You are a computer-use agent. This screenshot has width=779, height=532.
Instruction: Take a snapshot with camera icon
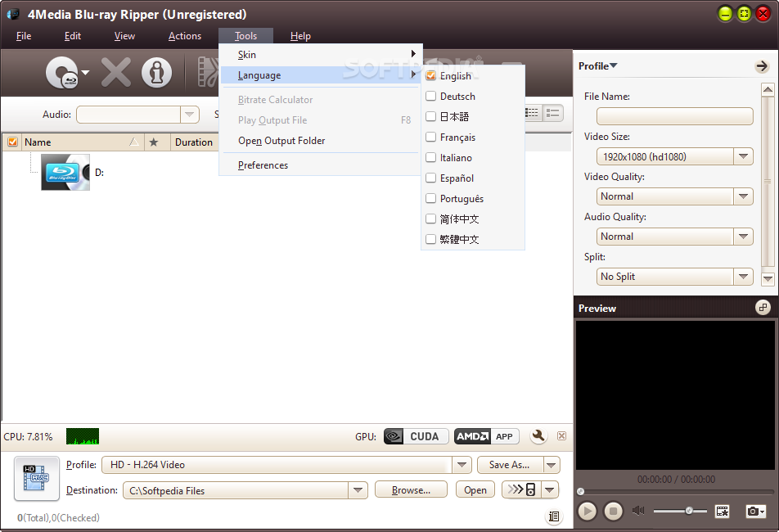pos(755,511)
